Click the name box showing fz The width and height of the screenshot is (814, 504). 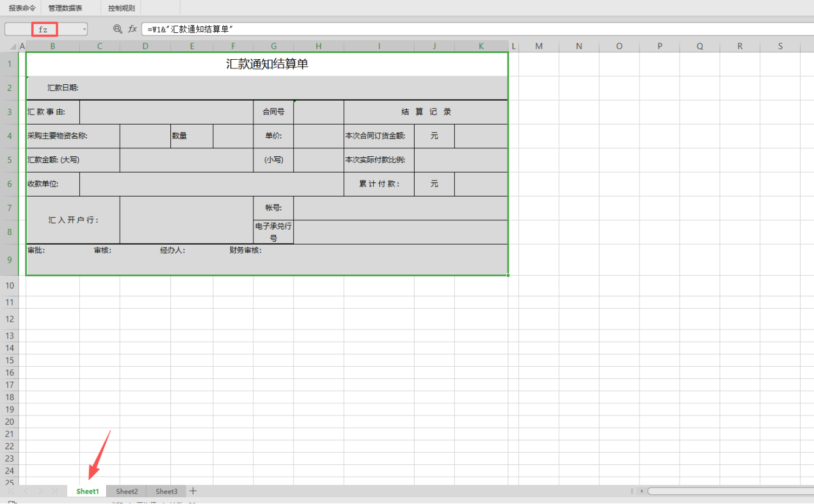pyautogui.click(x=44, y=29)
